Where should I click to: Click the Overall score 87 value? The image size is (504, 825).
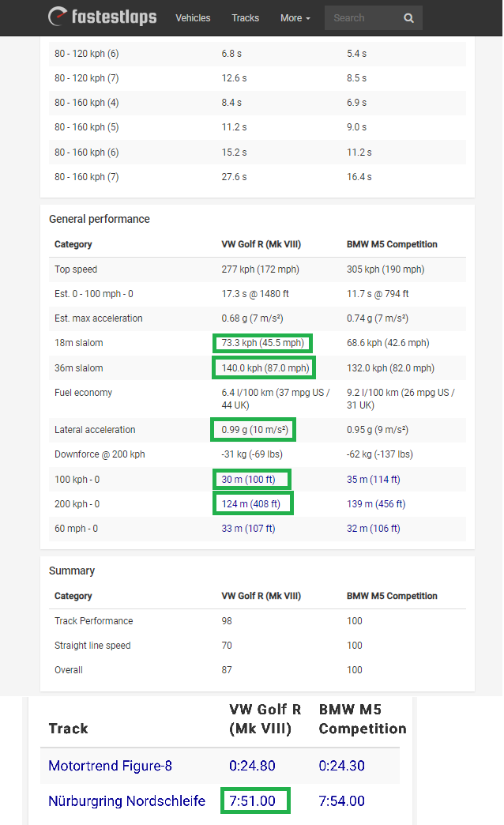pos(227,670)
